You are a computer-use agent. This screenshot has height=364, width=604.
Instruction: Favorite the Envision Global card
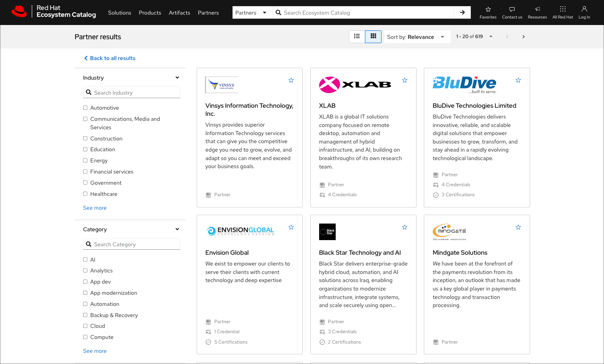291,227
